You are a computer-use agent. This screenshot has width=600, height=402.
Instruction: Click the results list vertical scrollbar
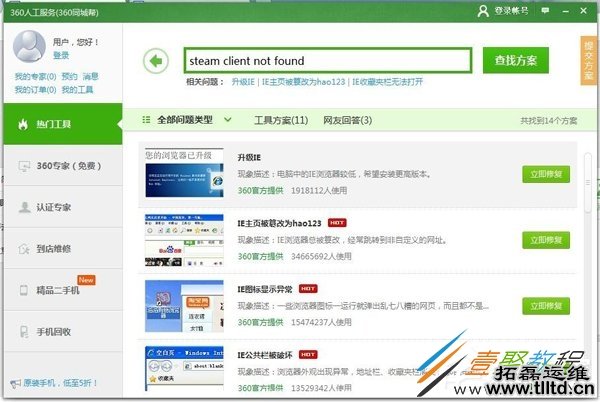point(588,183)
